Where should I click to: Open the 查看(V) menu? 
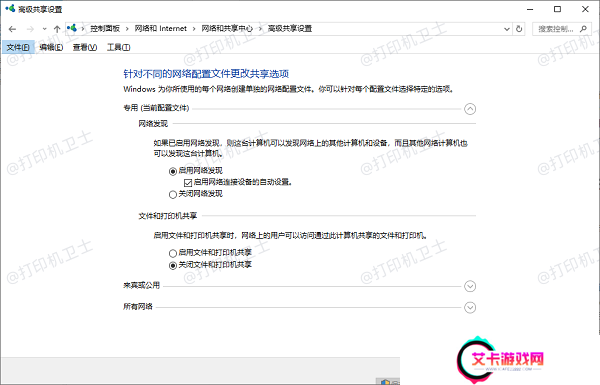coord(85,47)
